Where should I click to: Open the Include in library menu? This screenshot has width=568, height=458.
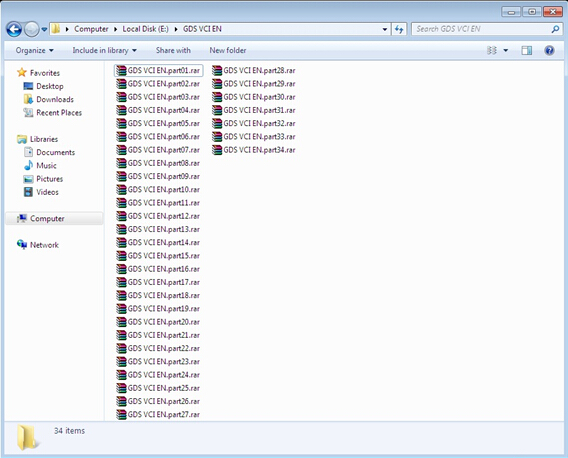pos(104,50)
